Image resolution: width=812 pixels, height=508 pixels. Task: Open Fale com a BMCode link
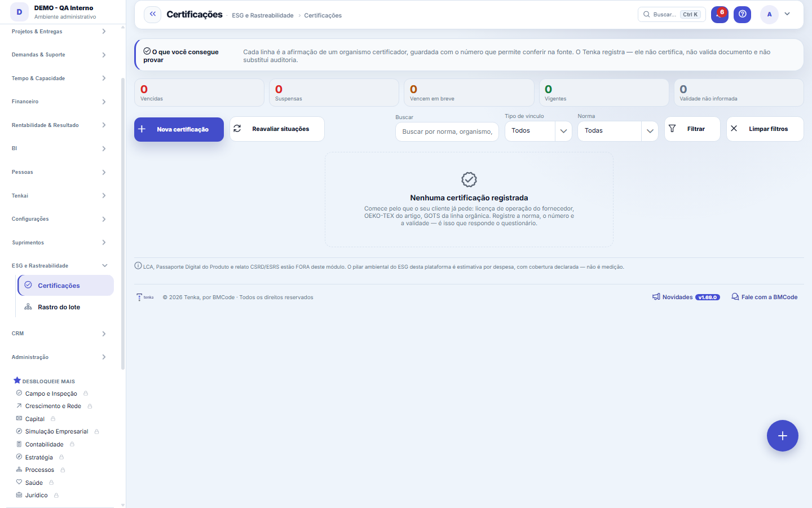tap(765, 297)
